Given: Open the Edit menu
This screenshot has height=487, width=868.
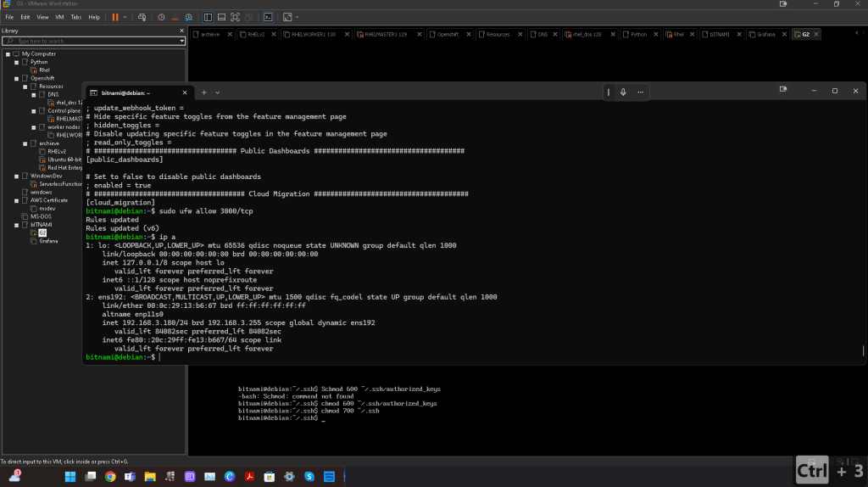Looking at the screenshot, I should 25,17.
